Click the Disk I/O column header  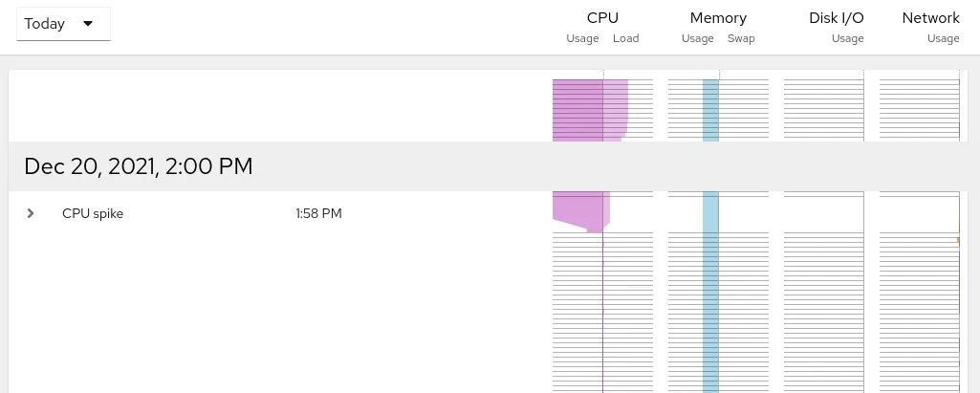pyautogui.click(x=837, y=17)
